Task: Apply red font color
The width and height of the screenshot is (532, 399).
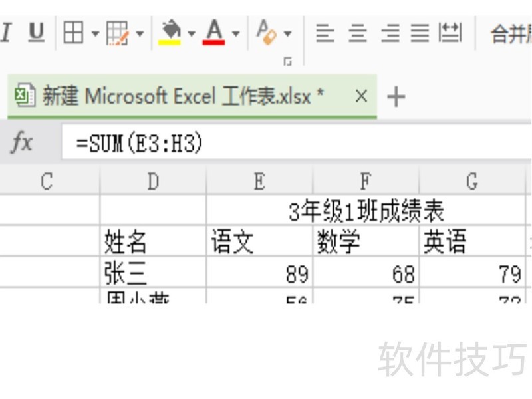Action: pyautogui.click(x=213, y=32)
